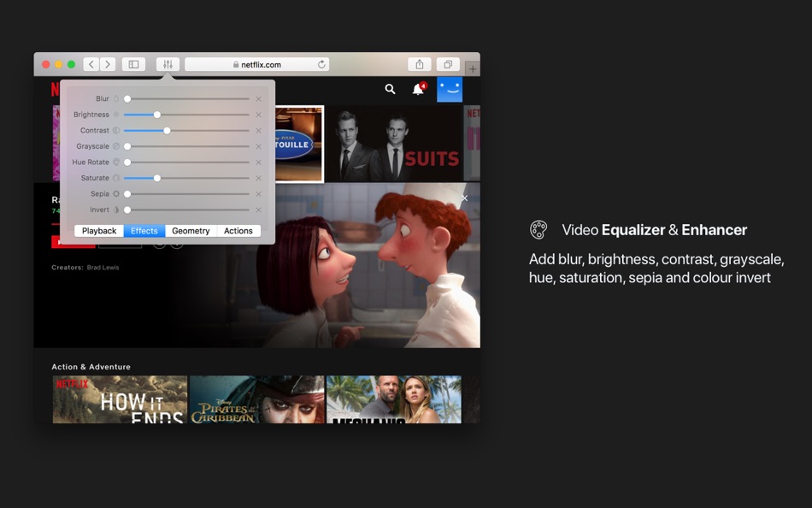812x508 pixels.
Task: Close the Ratatouille preview with X
Action: tap(464, 198)
